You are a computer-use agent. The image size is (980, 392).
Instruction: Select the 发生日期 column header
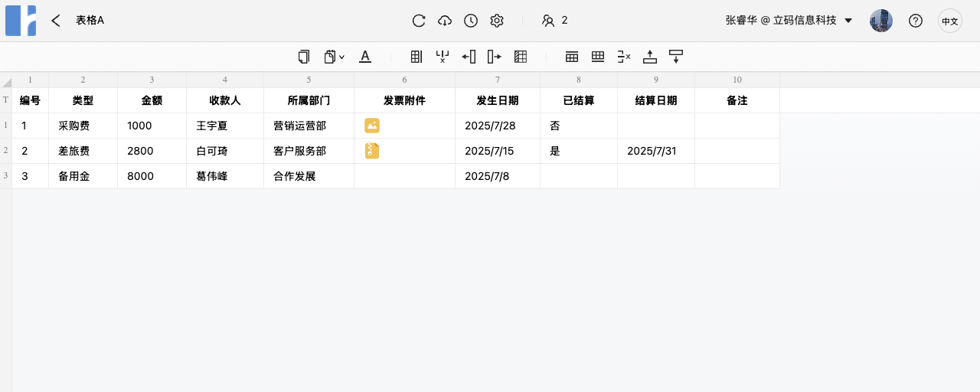click(x=498, y=100)
